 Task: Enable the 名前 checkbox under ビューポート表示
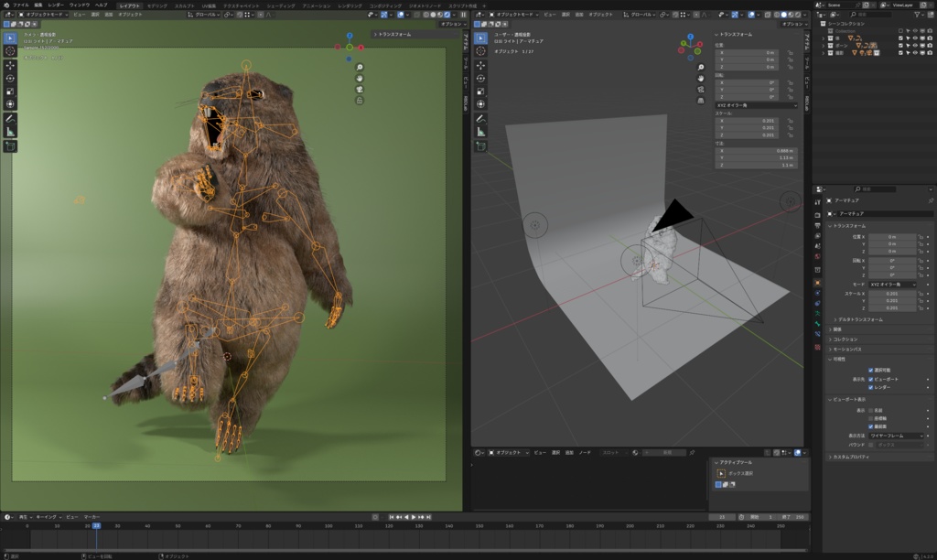tap(870, 408)
